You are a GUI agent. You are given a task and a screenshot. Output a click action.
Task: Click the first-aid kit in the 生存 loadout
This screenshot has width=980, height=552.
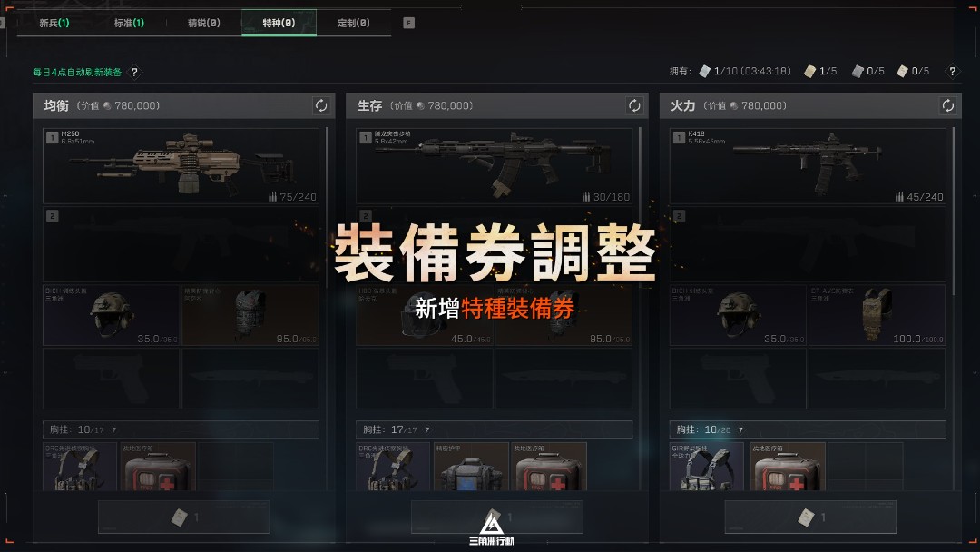click(549, 467)
